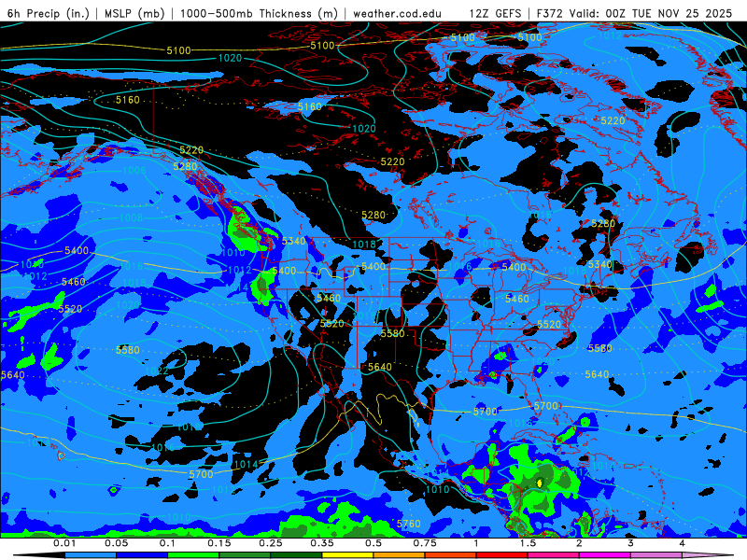
Task: Click the 0.01 legend value
Action: coord(64,543)
